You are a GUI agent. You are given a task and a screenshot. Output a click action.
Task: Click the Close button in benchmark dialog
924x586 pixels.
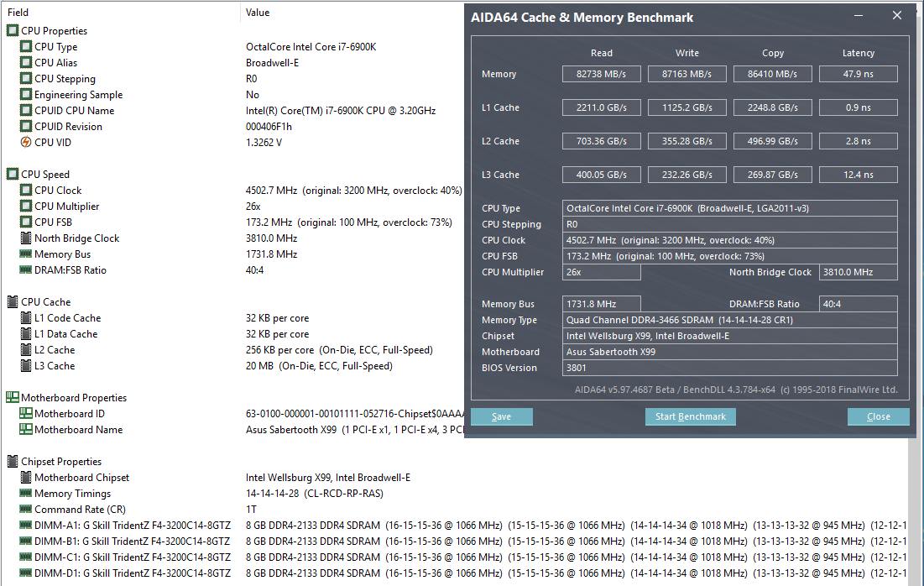pos(879,416)
